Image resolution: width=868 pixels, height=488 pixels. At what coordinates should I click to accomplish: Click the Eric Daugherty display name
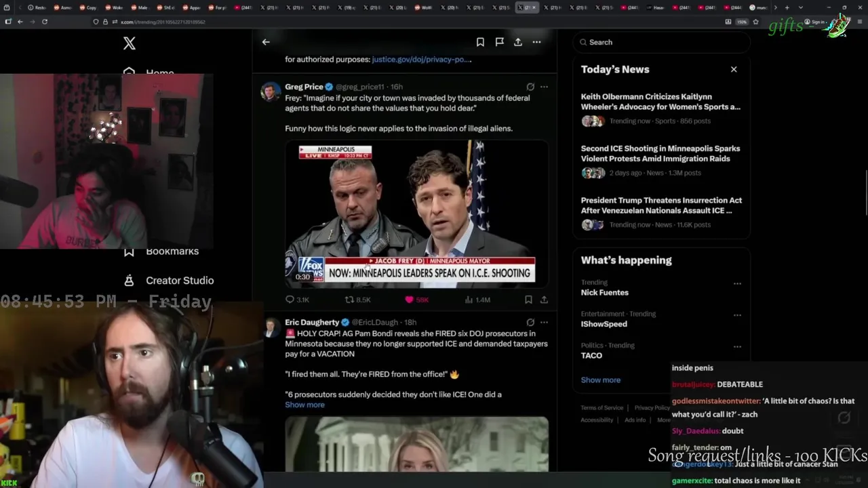312,323
